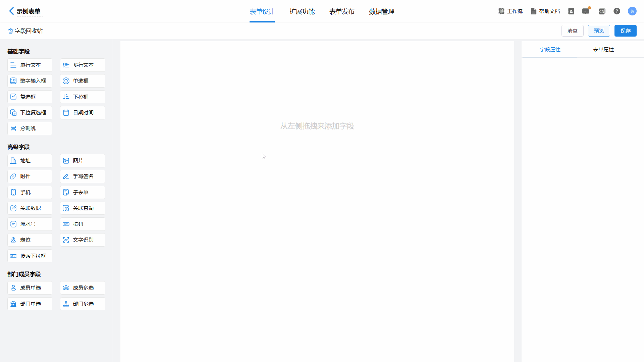Open the messages chat bubble icon
Image resolution: width=644 pixels, height=362 pixels.
click(586, 11)
